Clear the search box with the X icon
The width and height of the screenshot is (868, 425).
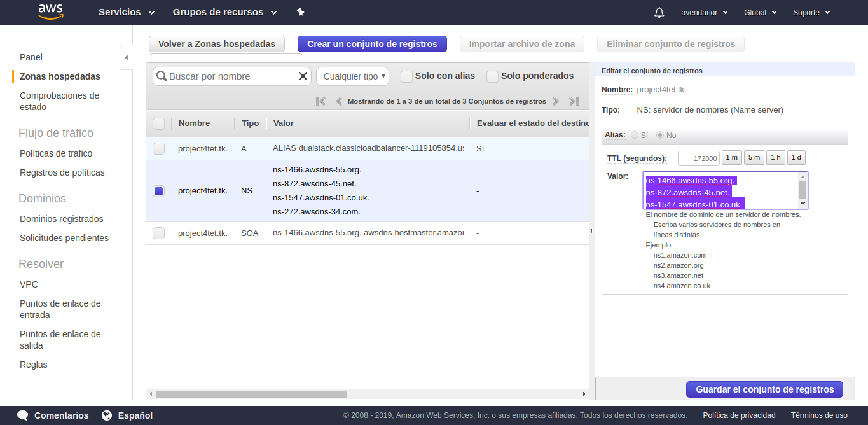coord(303,76)
